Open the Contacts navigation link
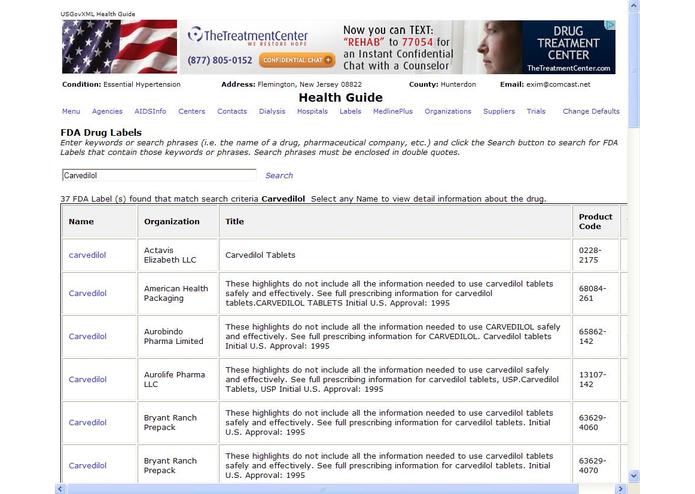Viewport: 695px width, 494px height. (232, 111)
